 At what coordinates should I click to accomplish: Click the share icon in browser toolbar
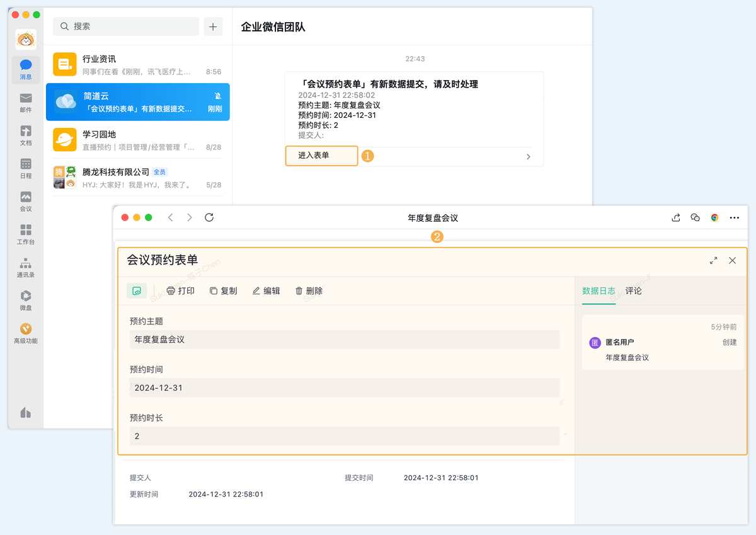tap(676, 217)
